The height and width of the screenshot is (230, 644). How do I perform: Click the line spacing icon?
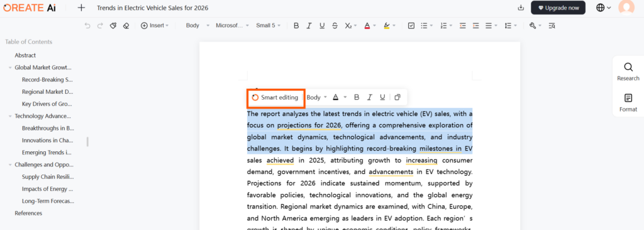(508, 25)
